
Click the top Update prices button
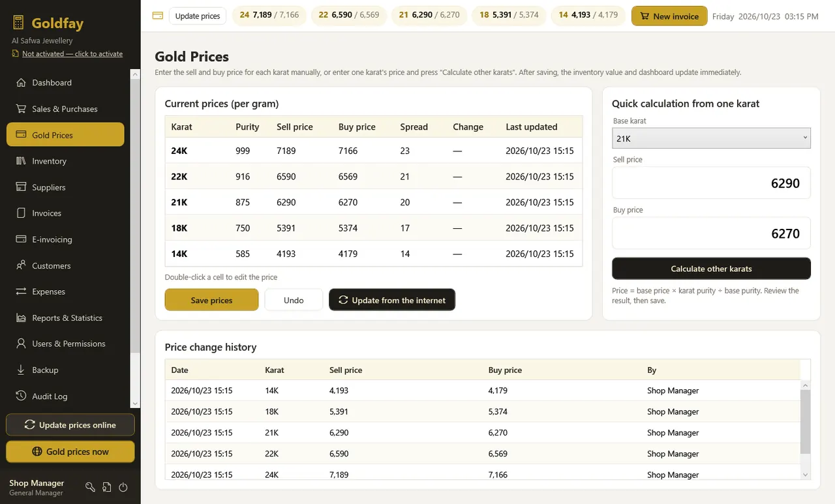click(x=198, y=16)
